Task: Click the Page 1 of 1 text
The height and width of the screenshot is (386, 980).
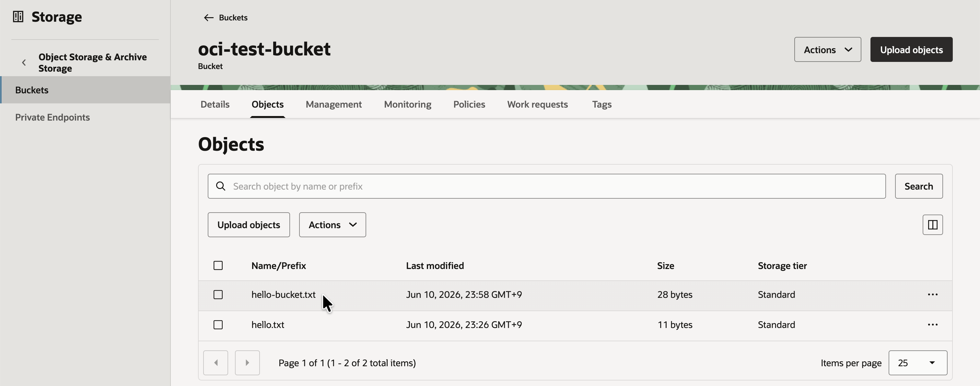Action: (x=347, y=363)
